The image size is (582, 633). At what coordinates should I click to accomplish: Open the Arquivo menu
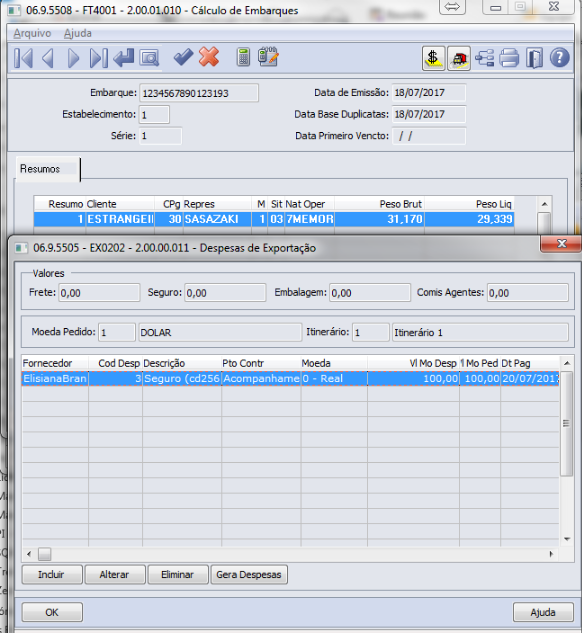pyautogui.click(x=32, y=33)
